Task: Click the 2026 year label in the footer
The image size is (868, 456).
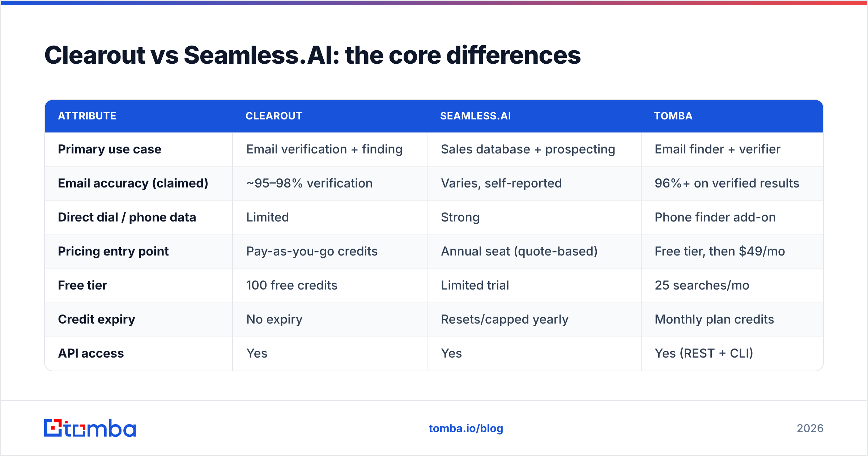Action: pos(810,428)
